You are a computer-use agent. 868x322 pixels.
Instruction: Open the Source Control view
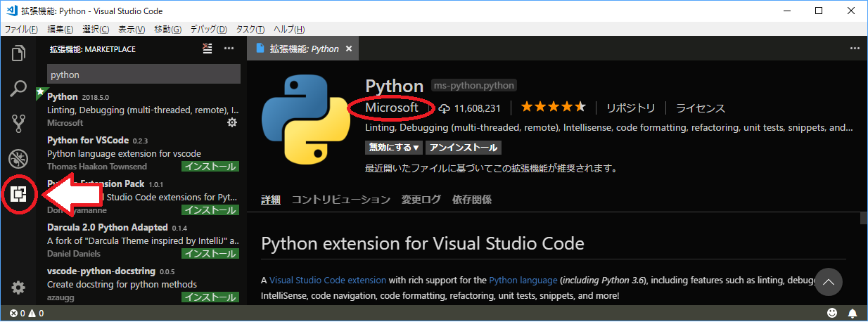[19, 124]
